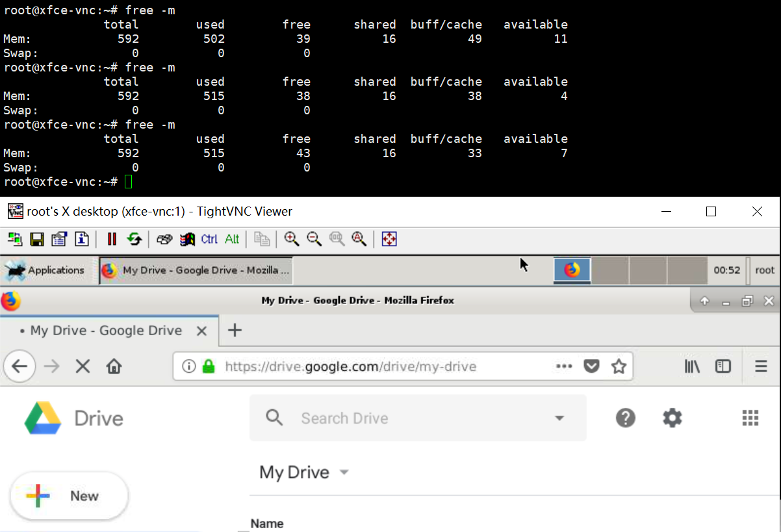Screen dimensions: 781x532
Task: Click TightVNC new connection icon
Action: (x=14, y=239)
